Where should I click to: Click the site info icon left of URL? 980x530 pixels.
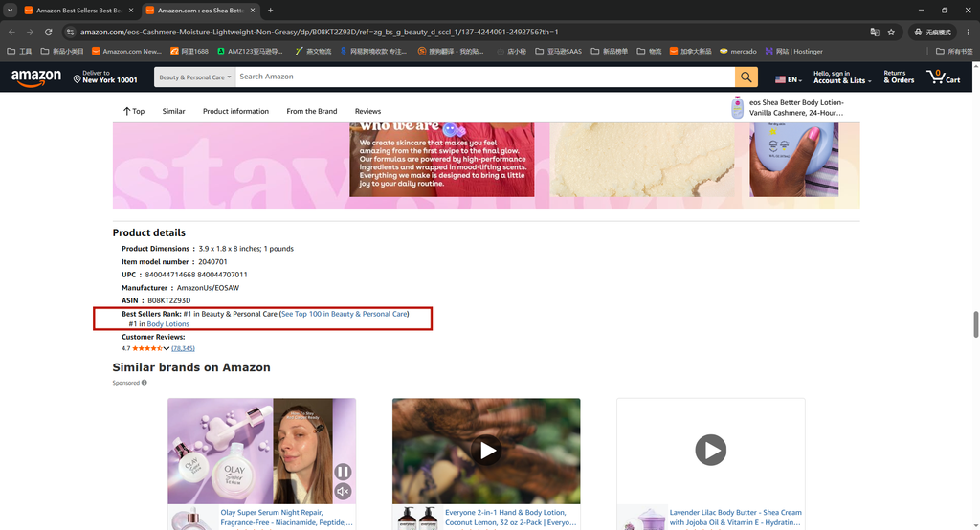coord(70,32)
